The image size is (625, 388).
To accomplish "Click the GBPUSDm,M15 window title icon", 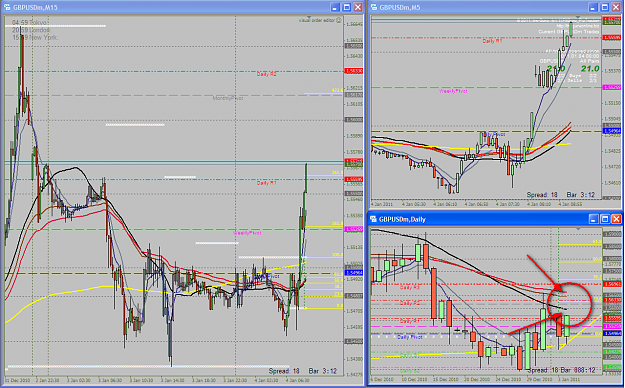I will [x=7, y=7].
